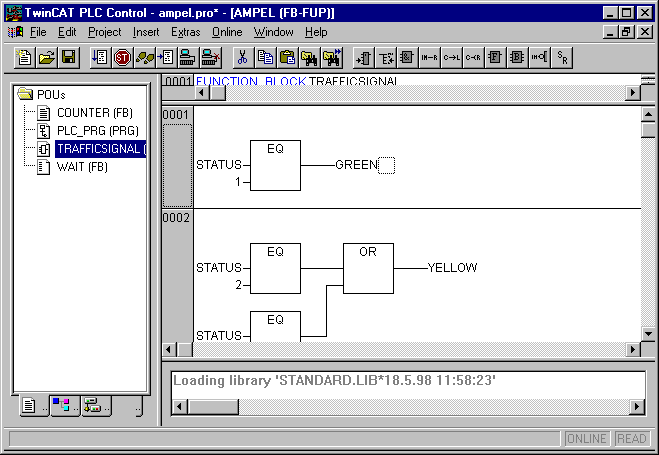The width and height of the screenshot is (659, 455).
Task: Open the Project menu
Action: [104, 32]
